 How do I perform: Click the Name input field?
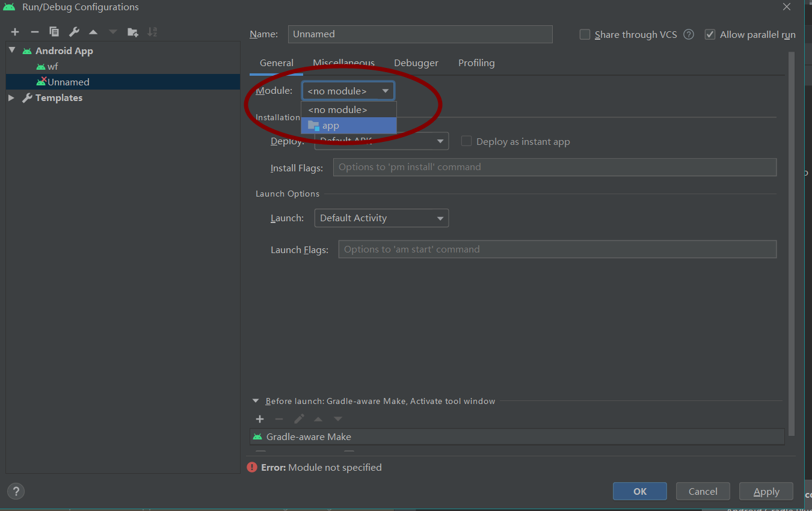(420, 34)
